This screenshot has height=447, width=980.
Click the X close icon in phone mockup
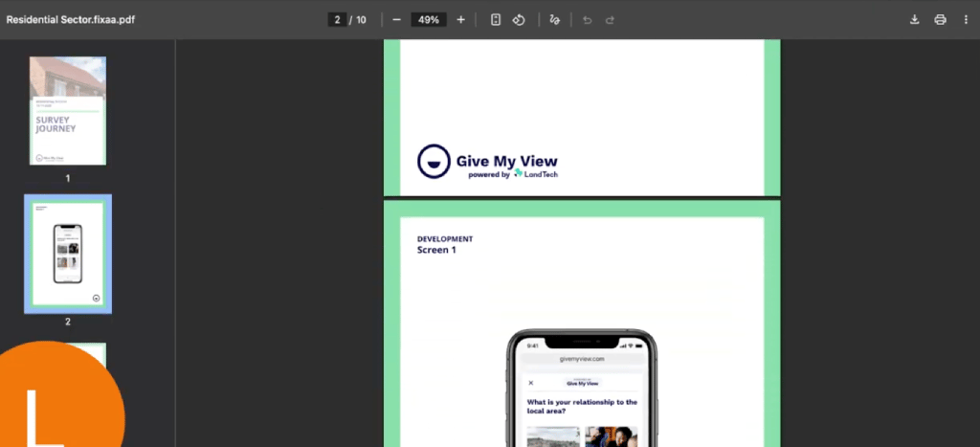click(530, 383)
